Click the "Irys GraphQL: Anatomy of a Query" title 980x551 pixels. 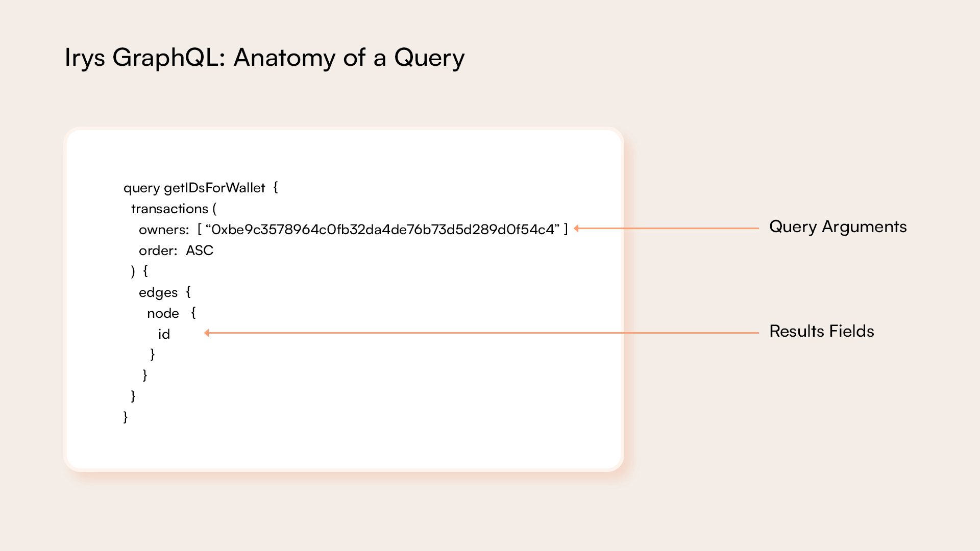click(264, 57)
